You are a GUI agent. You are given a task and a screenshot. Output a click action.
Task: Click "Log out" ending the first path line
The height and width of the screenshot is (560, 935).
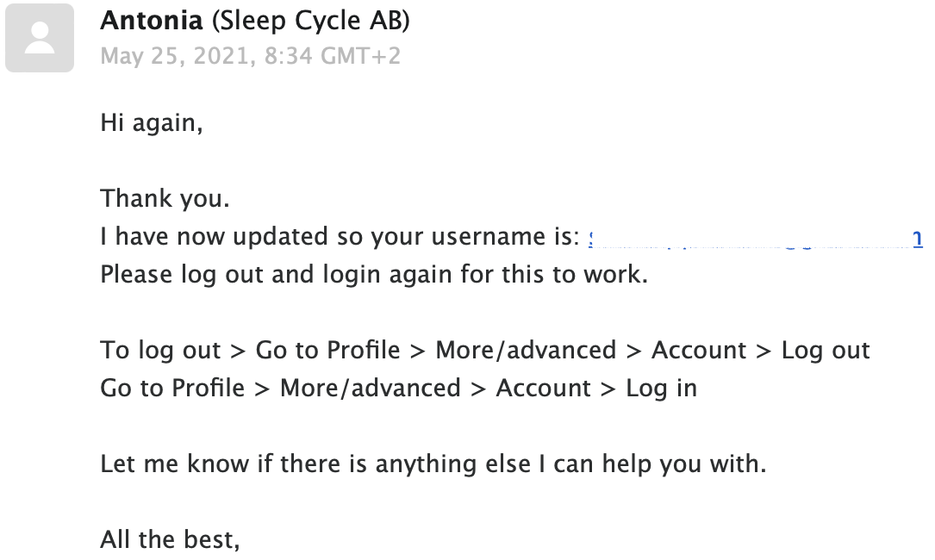826,351
